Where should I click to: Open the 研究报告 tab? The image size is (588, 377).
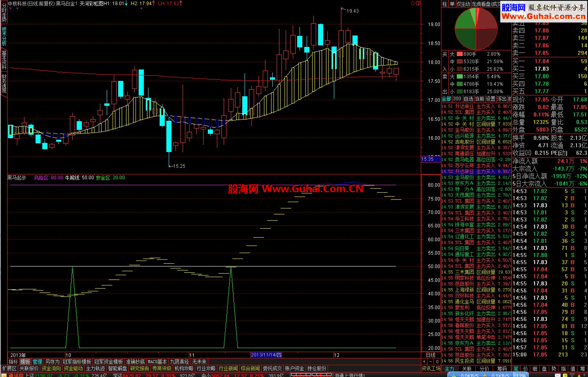[140, 368]
